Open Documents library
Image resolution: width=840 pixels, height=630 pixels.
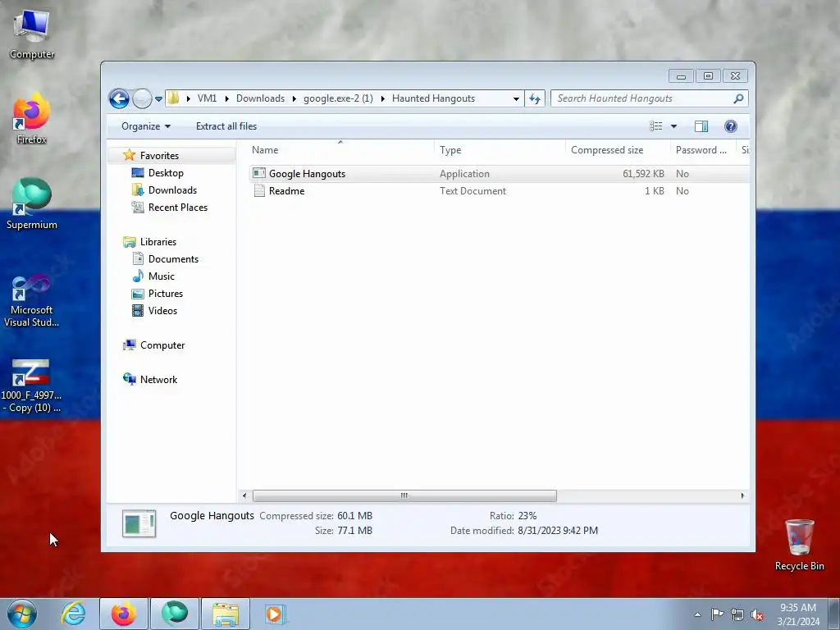173,259
